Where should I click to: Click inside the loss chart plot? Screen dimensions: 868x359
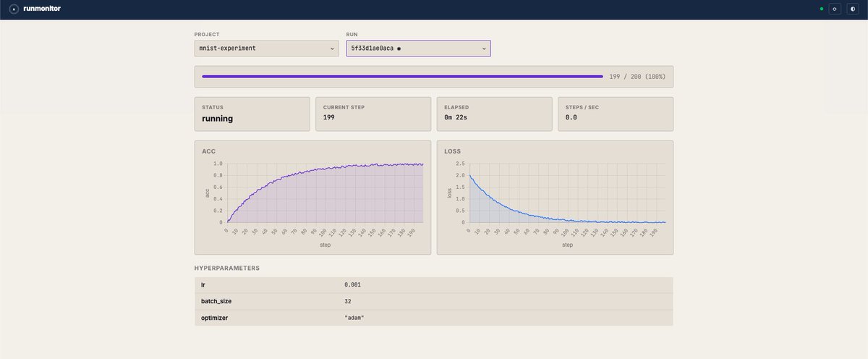coord(567,193)
